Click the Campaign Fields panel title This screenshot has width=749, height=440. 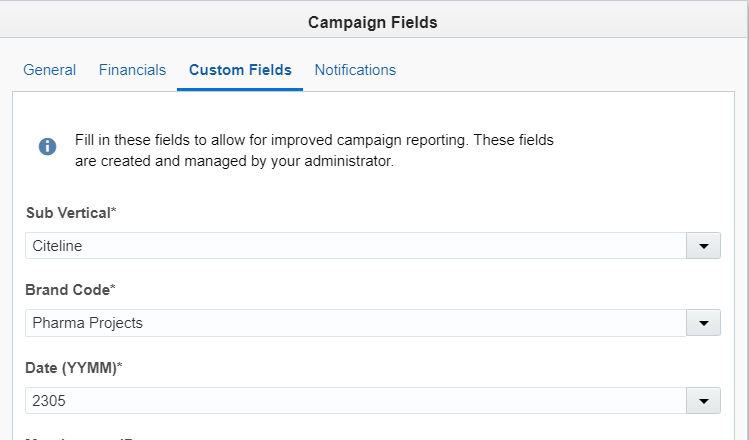(373, 21)
